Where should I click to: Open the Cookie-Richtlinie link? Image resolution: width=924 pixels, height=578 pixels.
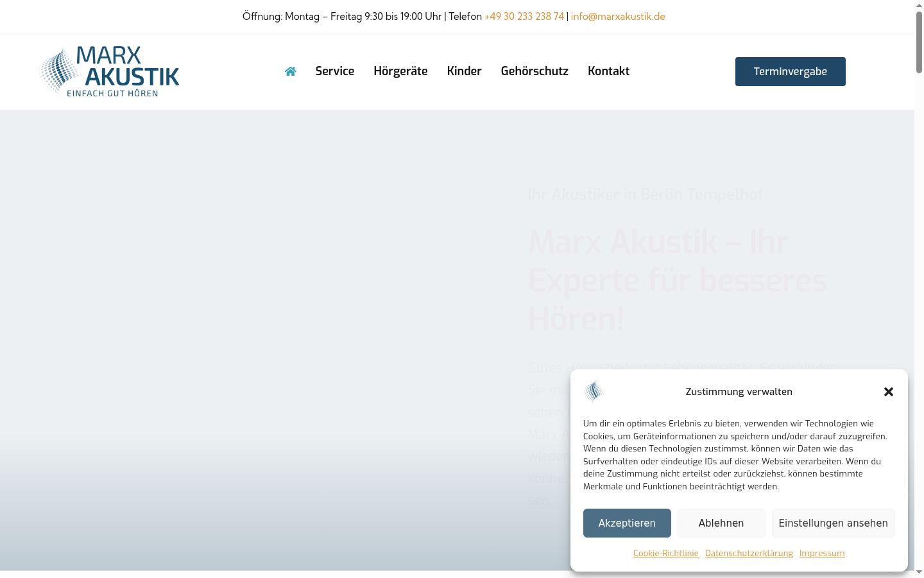tap(666, 553)
